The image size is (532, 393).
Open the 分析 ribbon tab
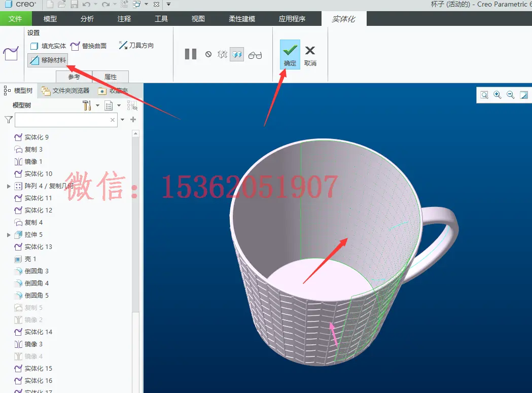(87, 19)
